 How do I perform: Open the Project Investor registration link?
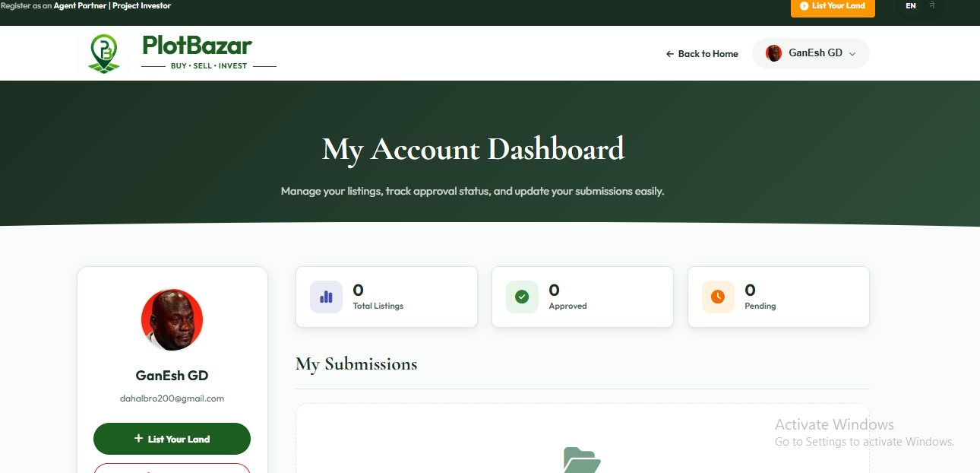(x=142, y=5)
